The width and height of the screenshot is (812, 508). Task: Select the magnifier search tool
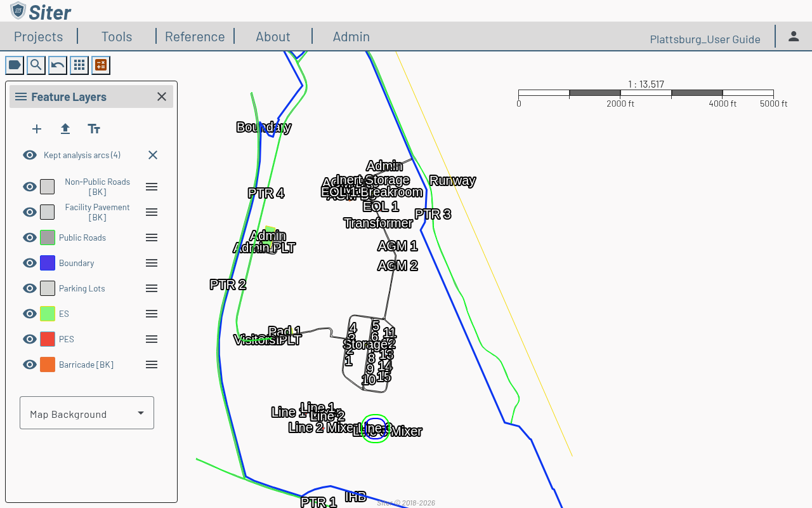click(x=36, y=65)
